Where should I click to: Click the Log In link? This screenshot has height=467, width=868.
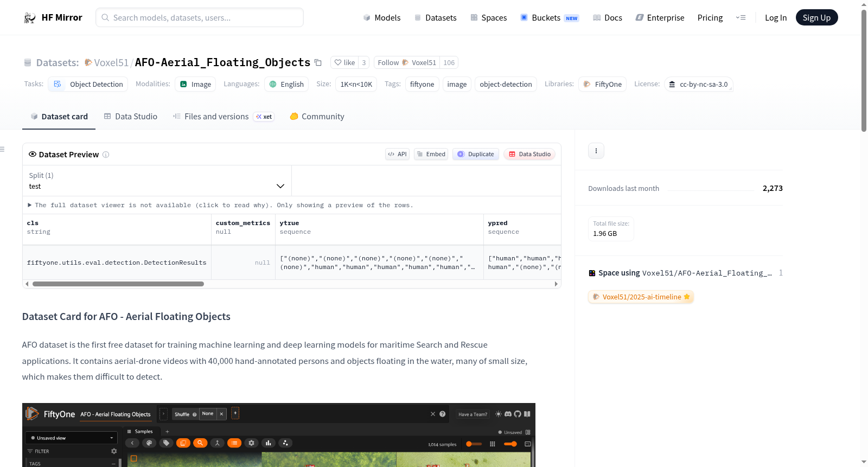click(x=776, y=17)
